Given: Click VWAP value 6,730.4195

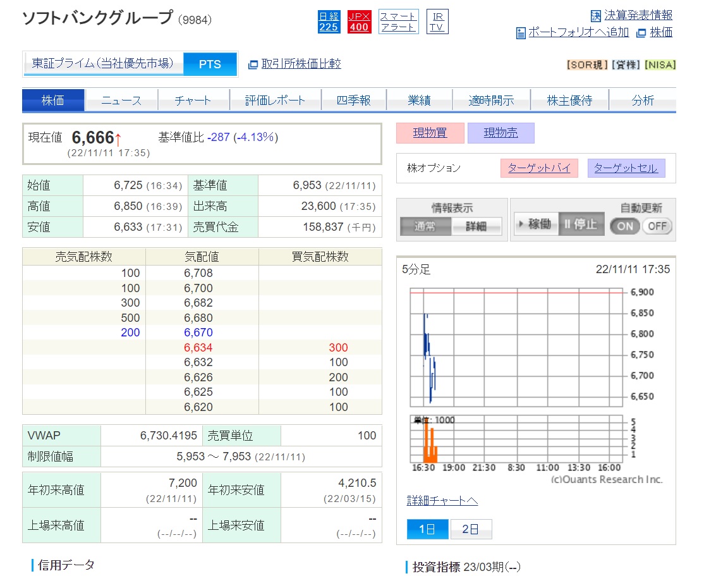Looking at the screenshot, I should [169, 436].
